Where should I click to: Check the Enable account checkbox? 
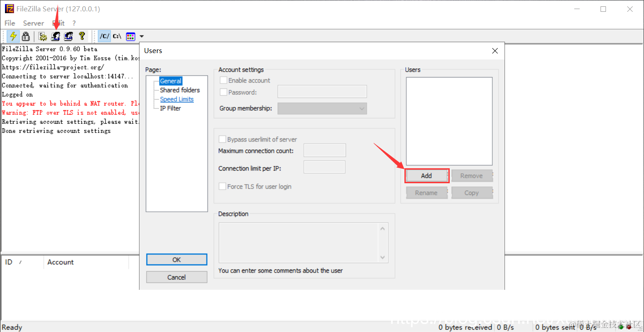[223, 80]
